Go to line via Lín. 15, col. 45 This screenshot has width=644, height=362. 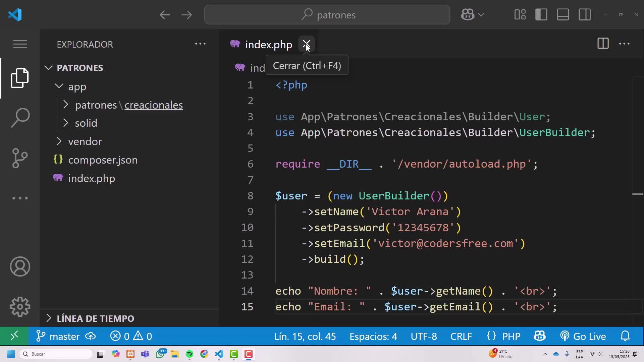coord(305,336)
